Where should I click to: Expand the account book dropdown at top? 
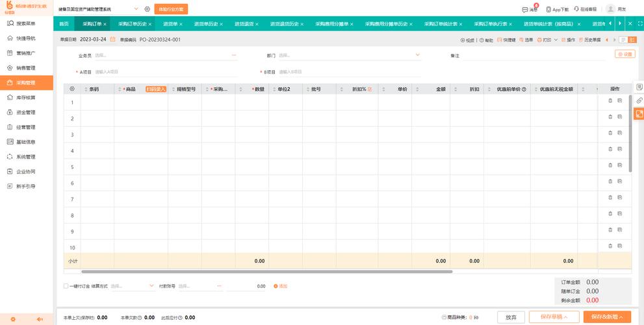pos(136,8)
